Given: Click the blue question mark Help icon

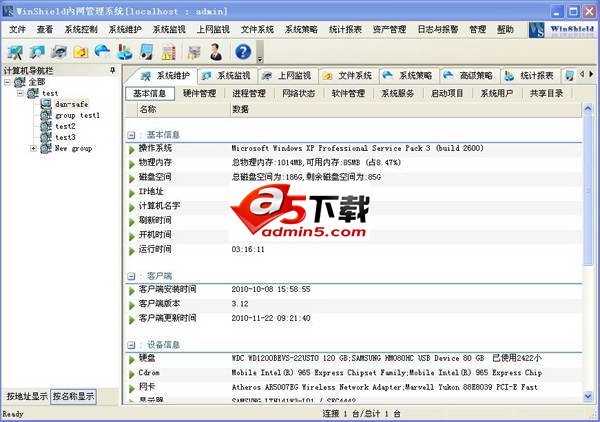Looking at the screenshot, I should pos(243,52).
